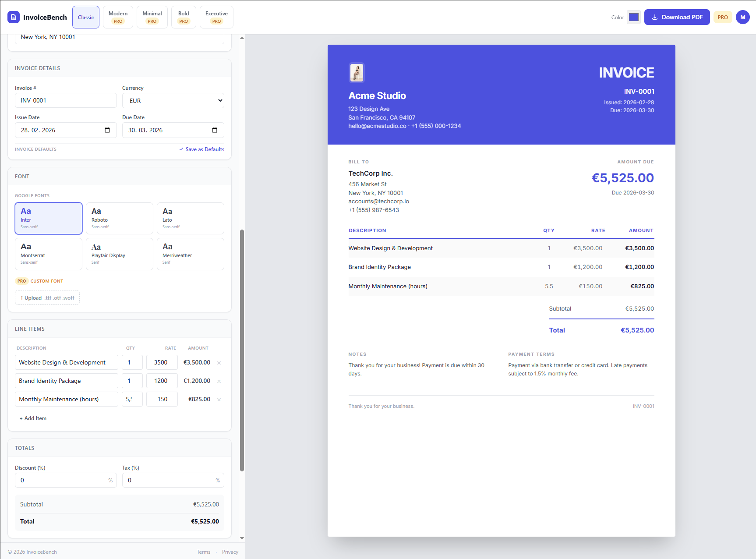Screen dimensions: 756x559
Task: Remove the Website Design line item
Action: [x=219, y=362]
